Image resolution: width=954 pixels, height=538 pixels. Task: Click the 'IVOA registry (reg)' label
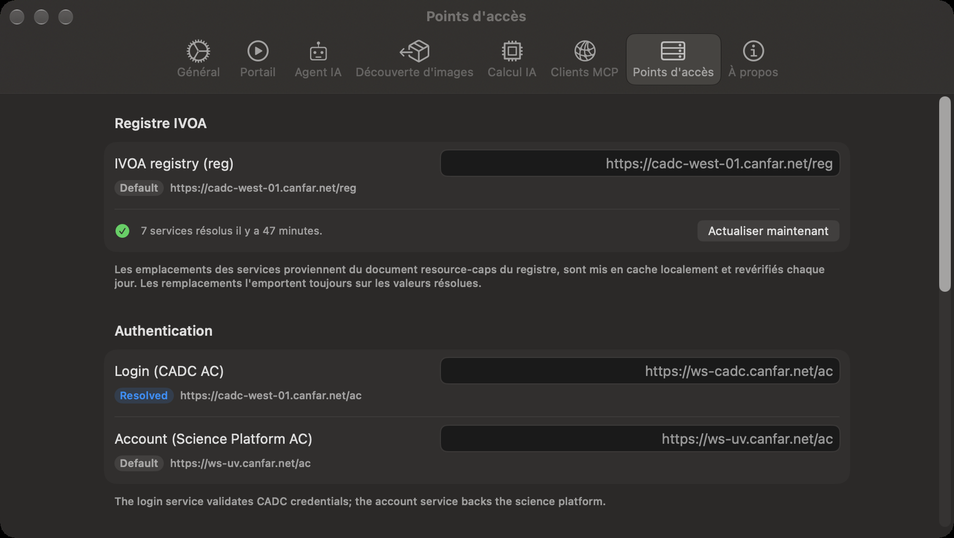pos(174,163)
